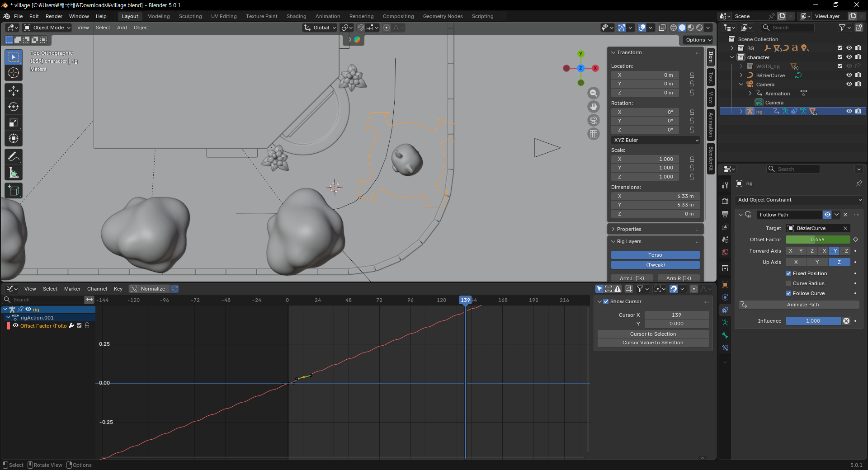Screen dimensions: 868x470
Task: Select the Measure ruler tool
Action: pos(14,173)
